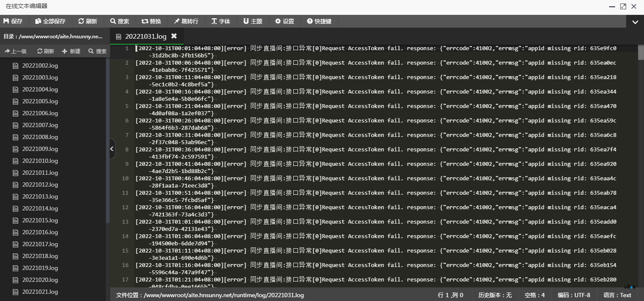Click line number 8 in gutter
The image size is (644, 301).
[x=127, y=149]
